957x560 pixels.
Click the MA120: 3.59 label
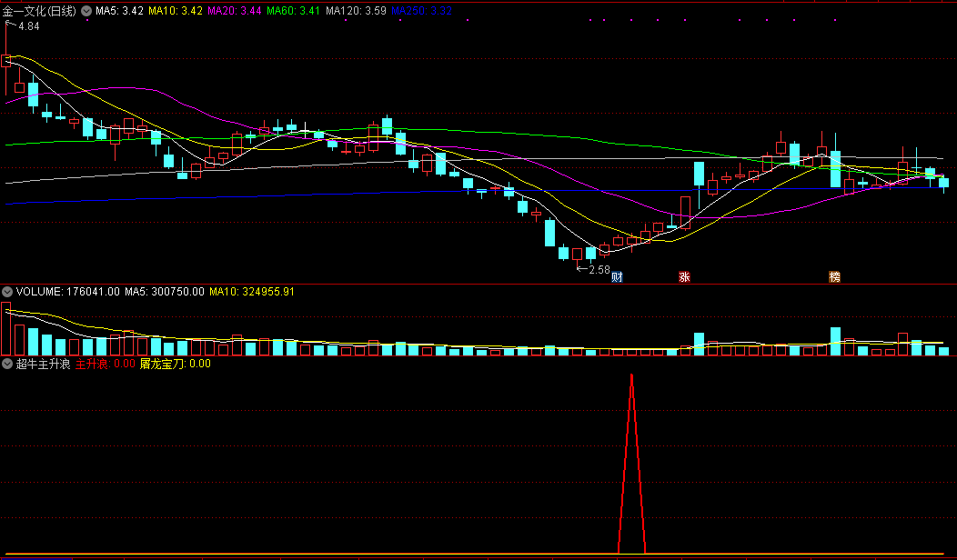click(x=356, y=11)
